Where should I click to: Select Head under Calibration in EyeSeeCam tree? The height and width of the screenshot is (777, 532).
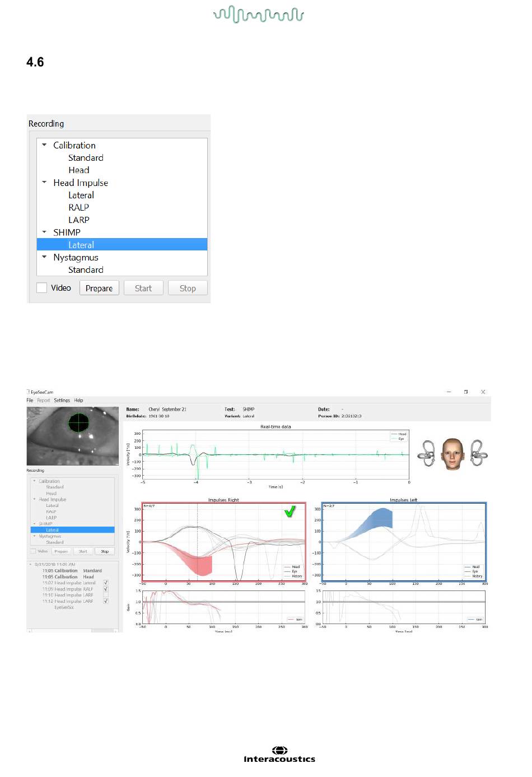[52, 493]
